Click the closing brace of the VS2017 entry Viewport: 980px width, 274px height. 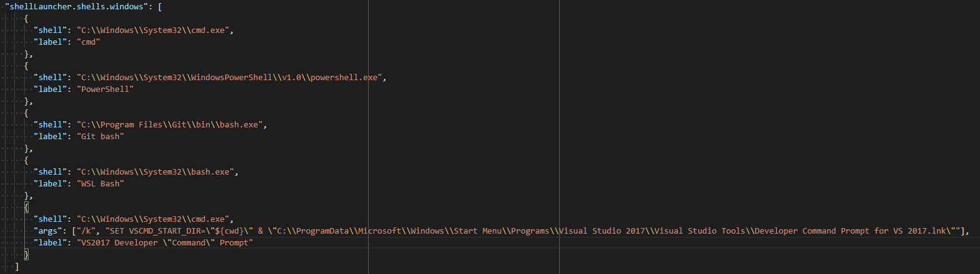pyautogui.click(x=26, y=254)
